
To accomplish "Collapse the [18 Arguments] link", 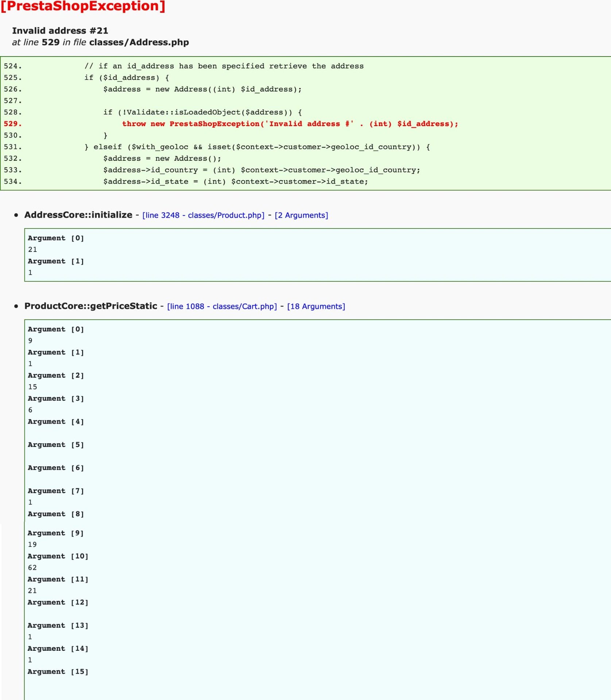I will tap(316, 306).
